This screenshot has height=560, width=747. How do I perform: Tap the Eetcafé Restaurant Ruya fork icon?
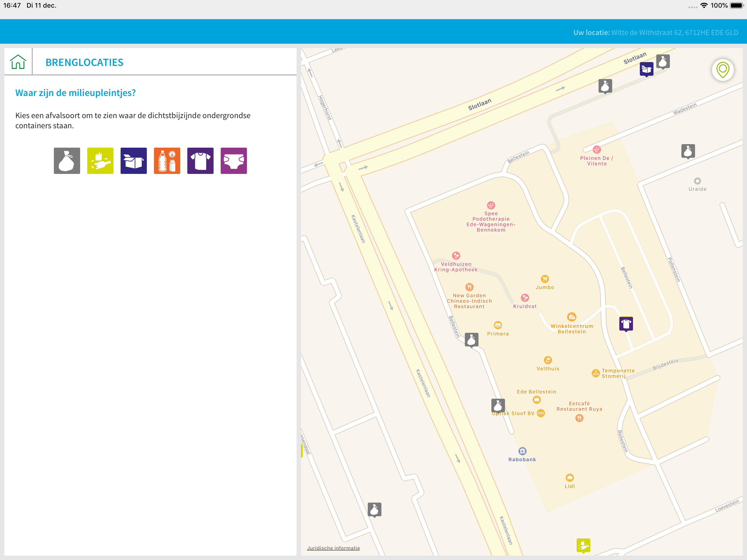(x=579, y=418)
